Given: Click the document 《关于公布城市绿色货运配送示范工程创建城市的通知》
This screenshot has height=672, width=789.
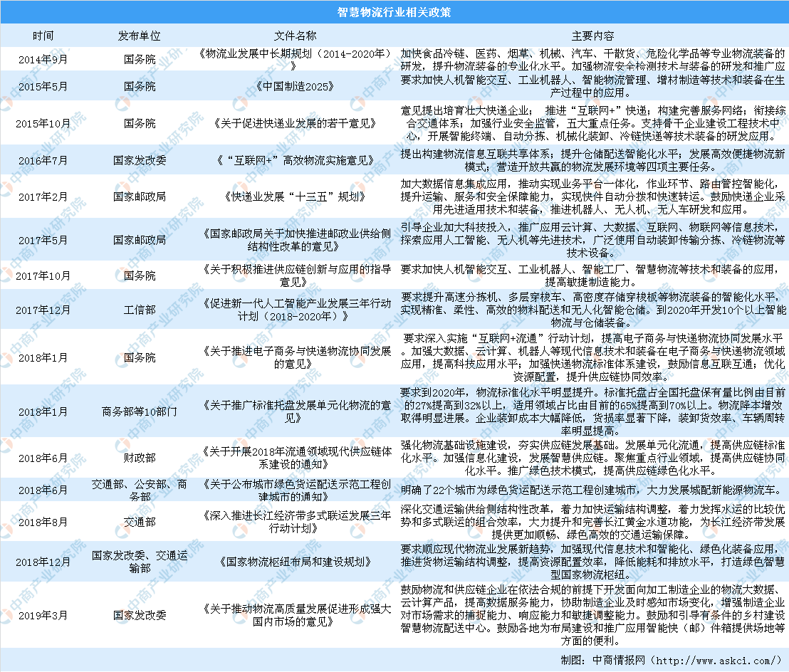Looking at the screenshot, I should pyautogui.click(x=296, y=490).
